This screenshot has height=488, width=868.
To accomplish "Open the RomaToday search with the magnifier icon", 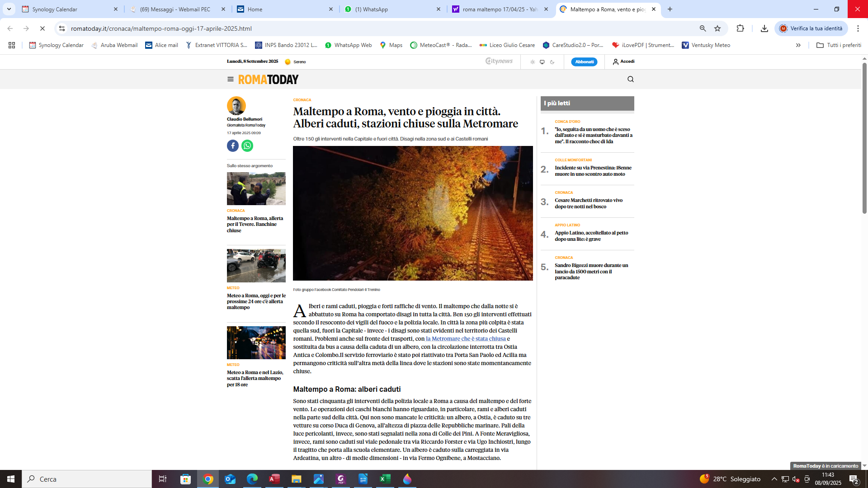I will pyautogui.click(x=630, y=79).
